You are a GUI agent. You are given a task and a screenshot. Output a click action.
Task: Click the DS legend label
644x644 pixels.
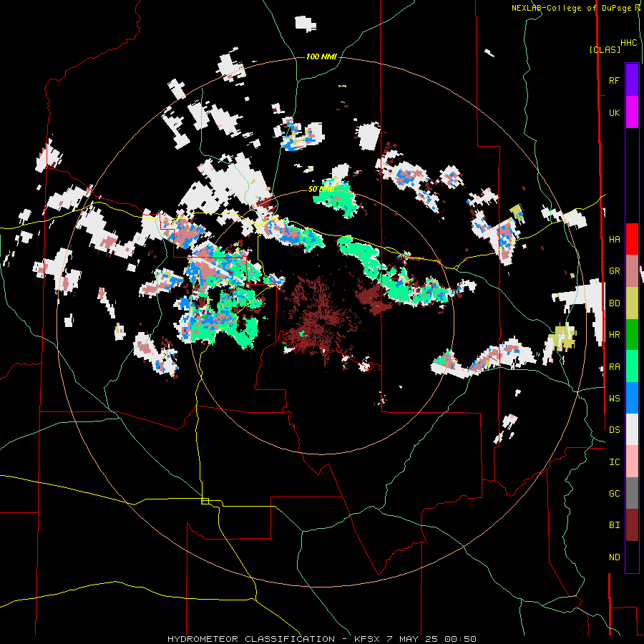614,429
